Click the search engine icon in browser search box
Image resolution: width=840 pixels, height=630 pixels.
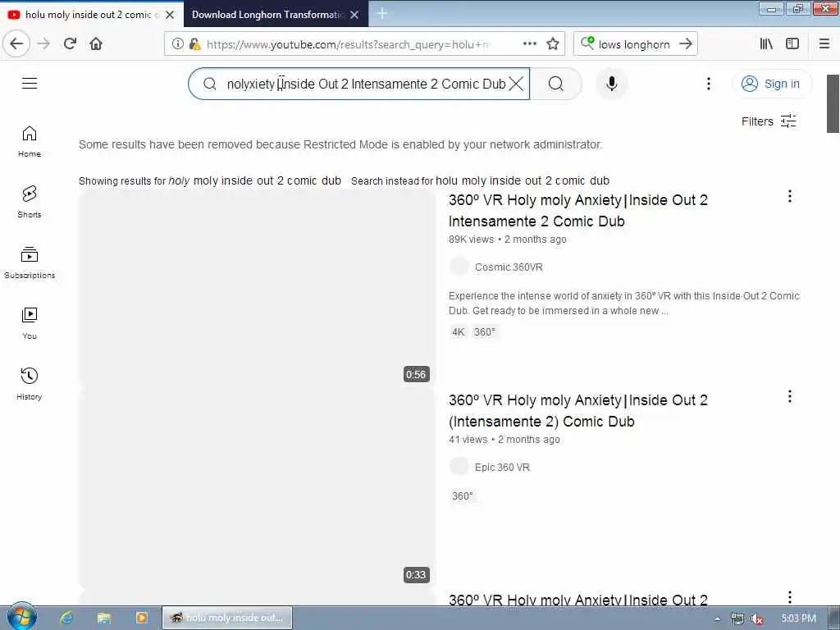click(x=587, y=43)
